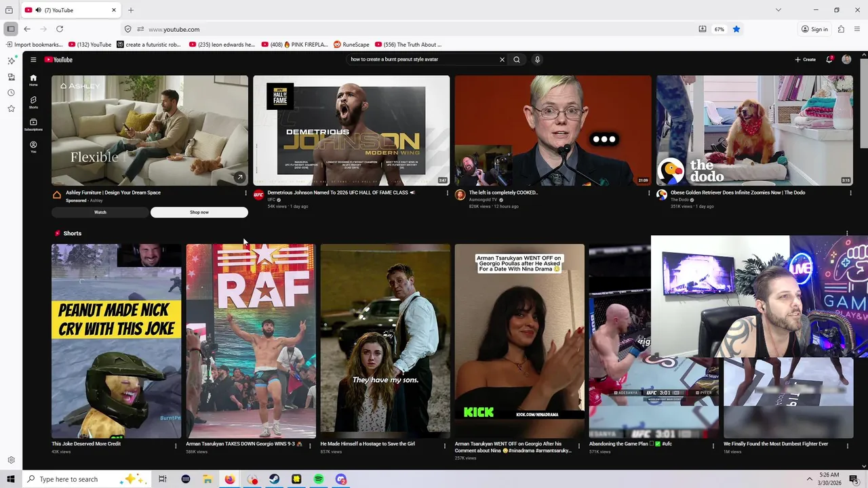Open YouTube notifications bell
The width and height of the screenshot is (868, 488).
click(x=829, y=60)
